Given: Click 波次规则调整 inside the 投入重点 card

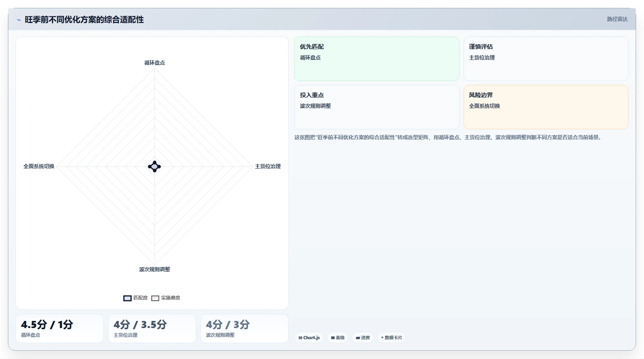Looking at the screenshot, I should click(x=315, y=106).
